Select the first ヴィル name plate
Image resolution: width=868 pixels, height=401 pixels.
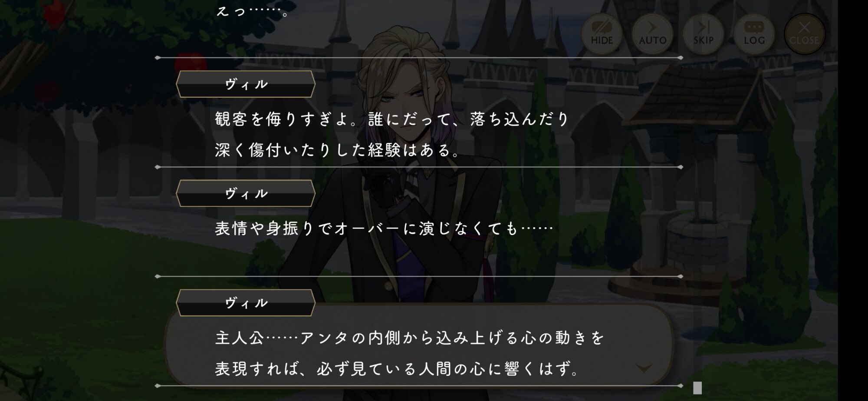tap(246, 84)
